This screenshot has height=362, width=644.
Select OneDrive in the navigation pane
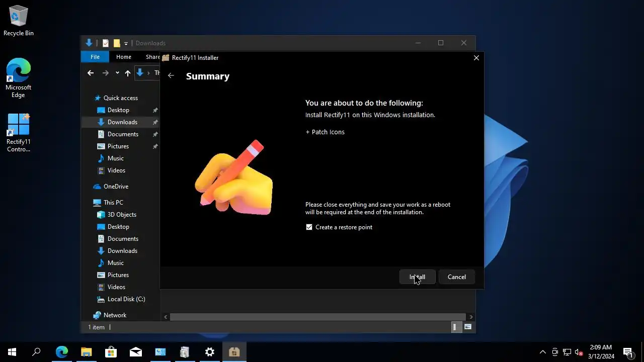pyautogui.click(x=116, y=187)
